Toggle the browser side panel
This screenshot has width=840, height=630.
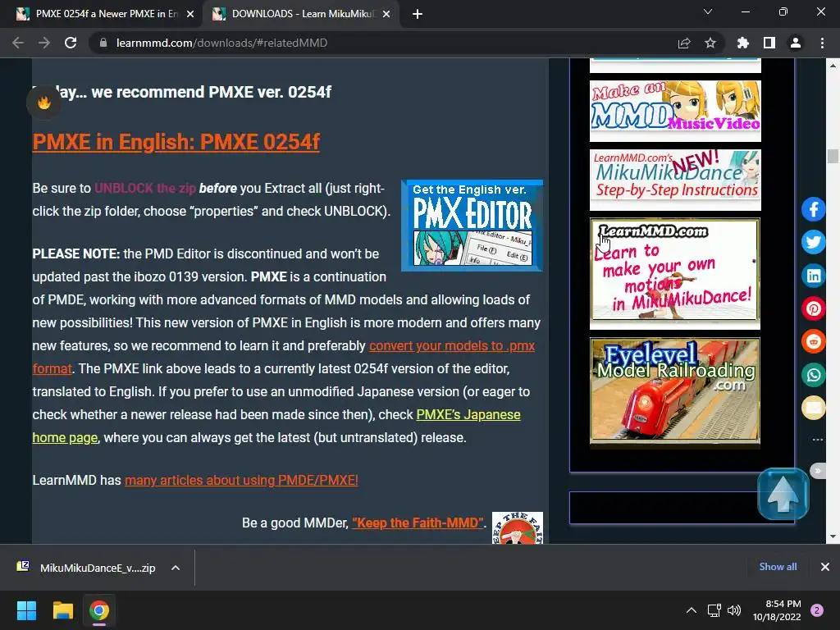coord(769,43)
